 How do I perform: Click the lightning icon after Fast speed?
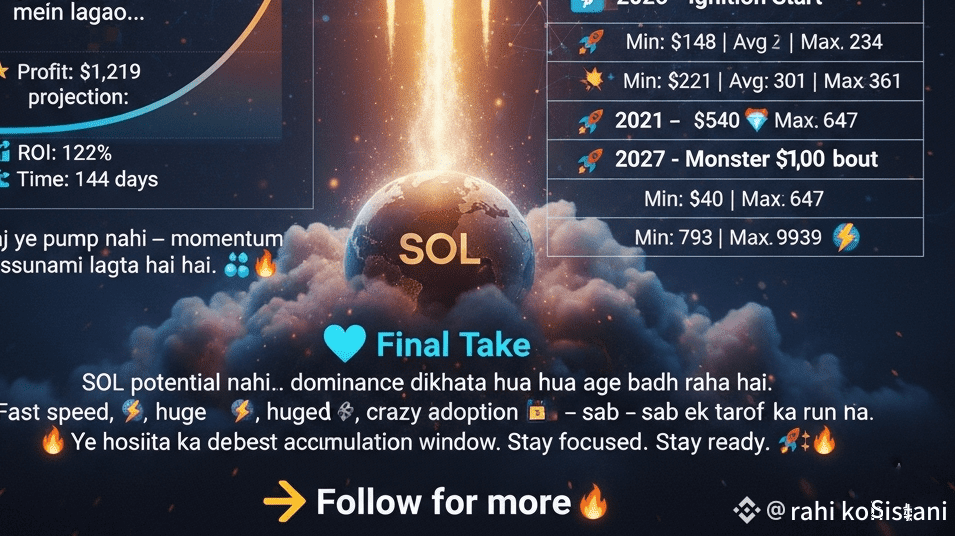pyautogui.click(x=132, y=411)
